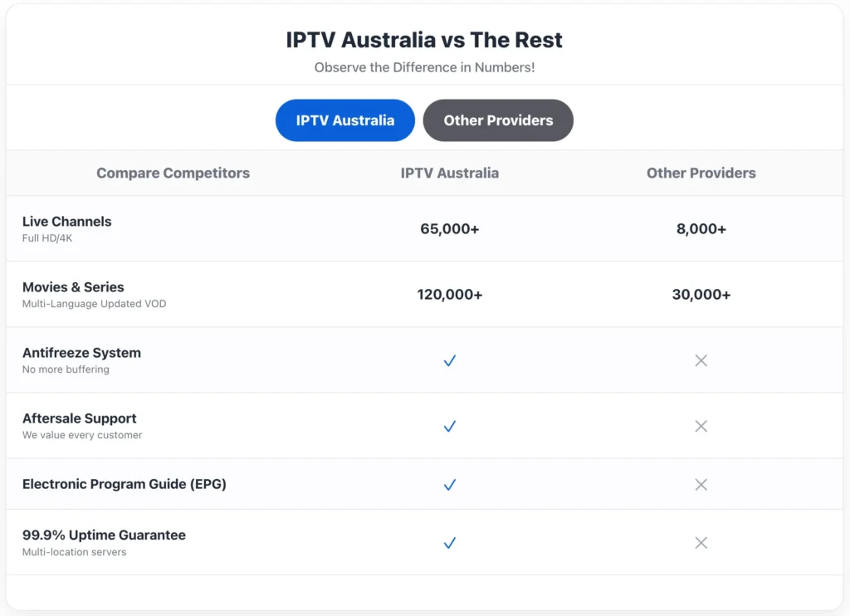Click Uptime Guarantee checkmark icon
Image resolution: width=850 pixels, height=616 pixels.
click(449, 543)
